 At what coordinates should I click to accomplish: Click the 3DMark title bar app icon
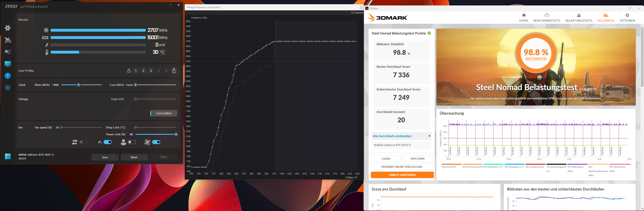pyautogui.click(x=367, y=8)
